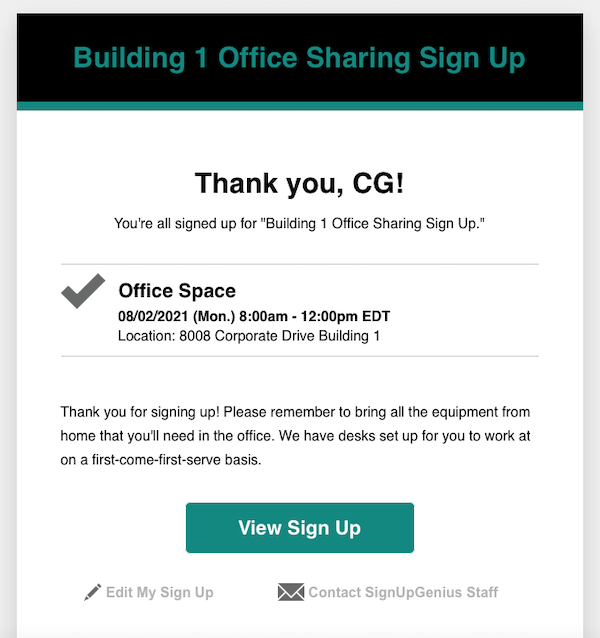Click the 8:00am - 12:00pm EDT time range

coord(314,317)
